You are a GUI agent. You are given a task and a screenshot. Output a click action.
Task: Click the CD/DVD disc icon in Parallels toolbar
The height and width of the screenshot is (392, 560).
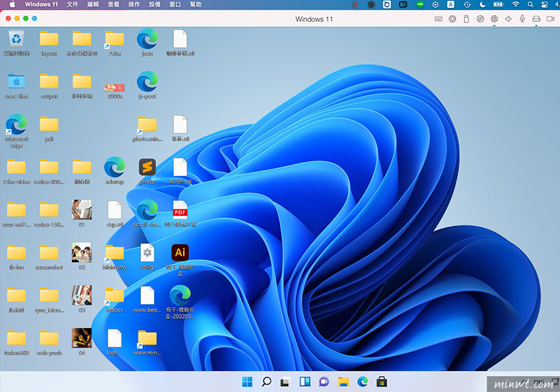point(480,19)
